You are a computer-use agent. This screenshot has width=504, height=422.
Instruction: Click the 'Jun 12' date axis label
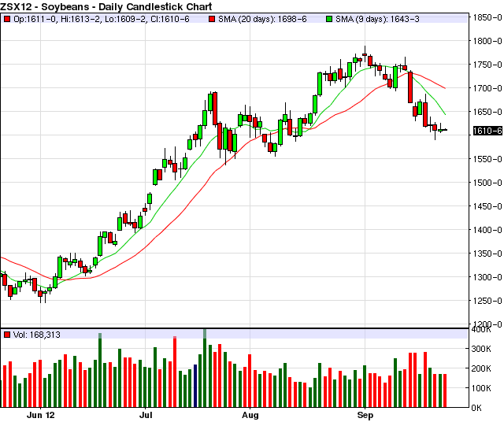(x=41, y=415)
